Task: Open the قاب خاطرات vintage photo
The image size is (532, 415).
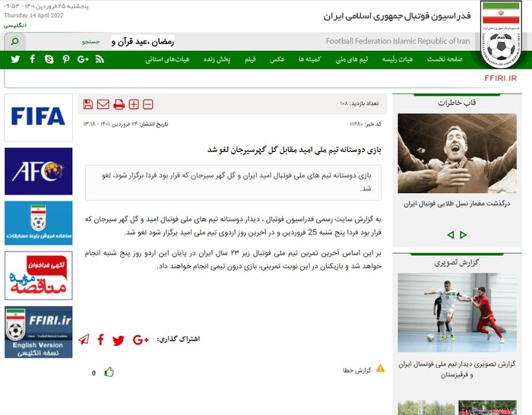Action: click(457, 154)
